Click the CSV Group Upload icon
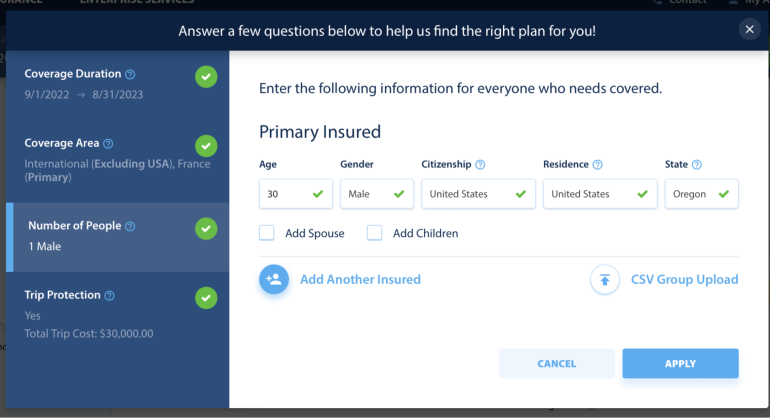This screenshot has height=418, width=770. (x=604, y=280)
